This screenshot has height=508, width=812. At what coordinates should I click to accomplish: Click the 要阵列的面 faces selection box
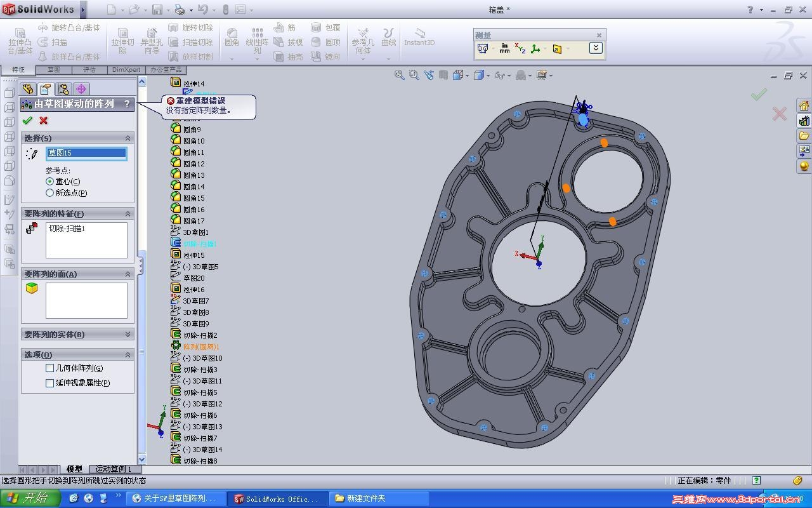coord(86,300)
